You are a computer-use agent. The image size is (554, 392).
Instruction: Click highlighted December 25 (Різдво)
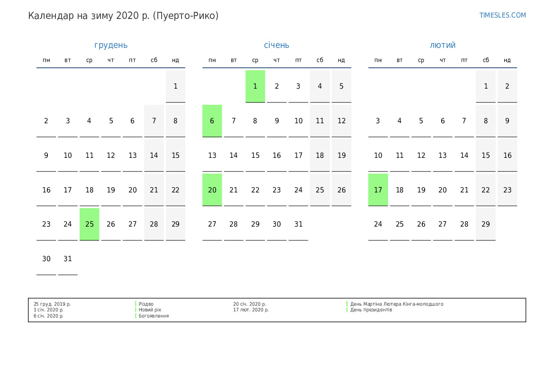90,225
